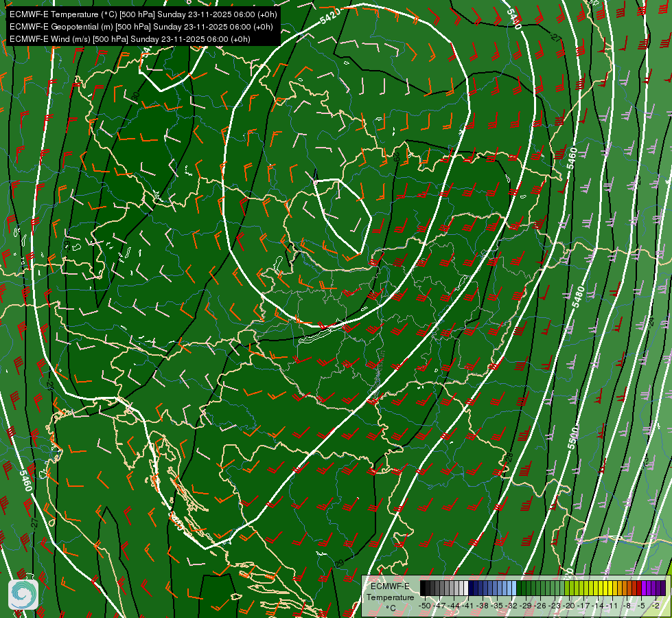Click the -50 value on temperature legend

425,606
